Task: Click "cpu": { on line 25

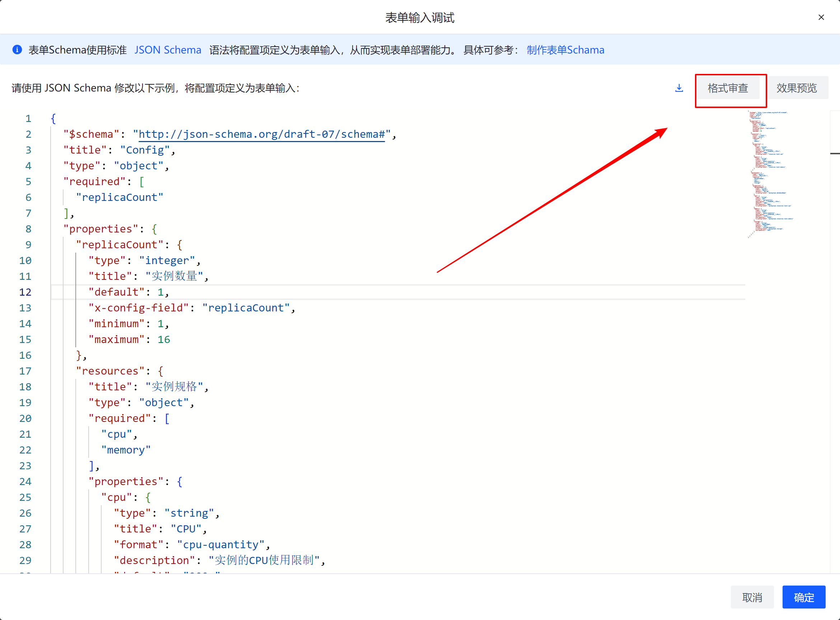Action: tap(126, 497)
